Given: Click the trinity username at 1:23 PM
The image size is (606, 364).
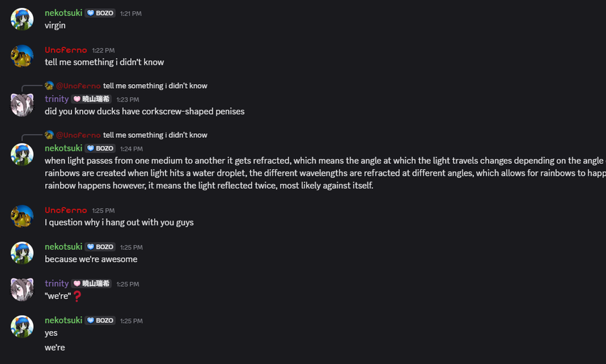Looking at the screenshot, I should [x=57, y=99].
